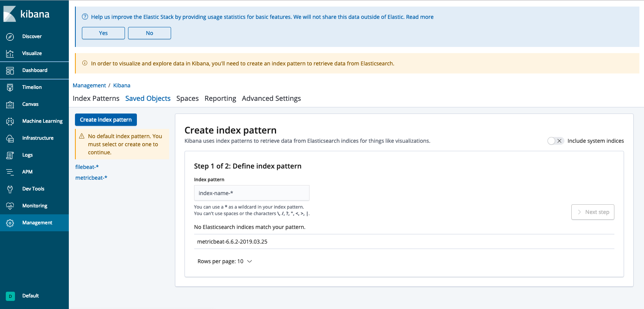
Task: Click the Default space label in the sidebar
Action: [x=31, y=296]
